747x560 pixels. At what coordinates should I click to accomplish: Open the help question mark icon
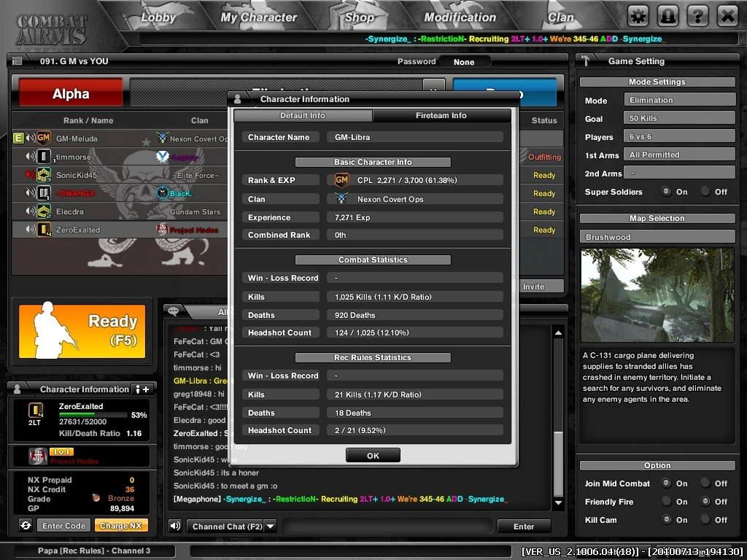coord(697,17)
